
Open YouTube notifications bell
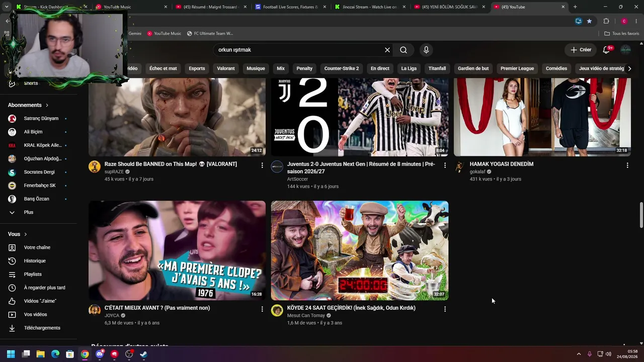point(607,49)
